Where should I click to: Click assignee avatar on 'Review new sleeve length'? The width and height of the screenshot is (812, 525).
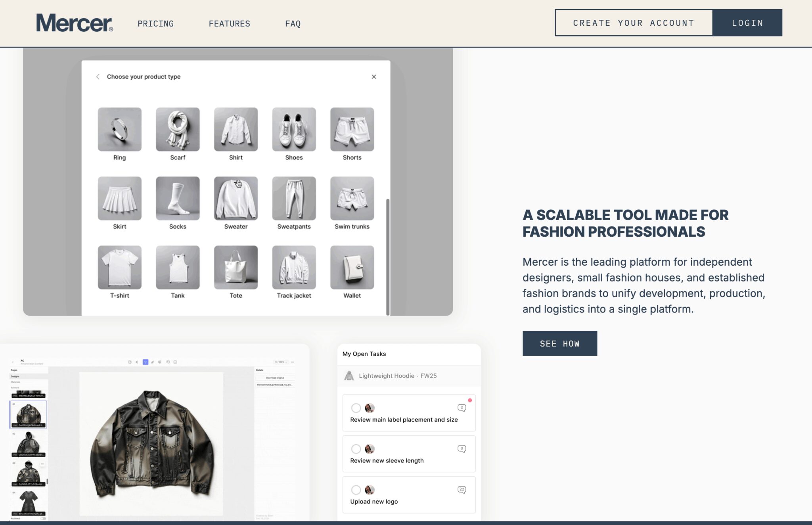[370, 448]
